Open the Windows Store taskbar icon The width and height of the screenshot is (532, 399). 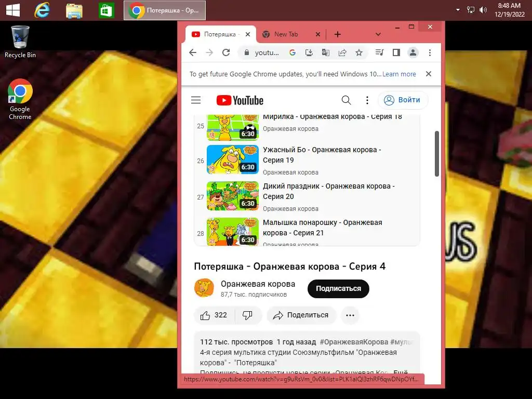(106, 10)
